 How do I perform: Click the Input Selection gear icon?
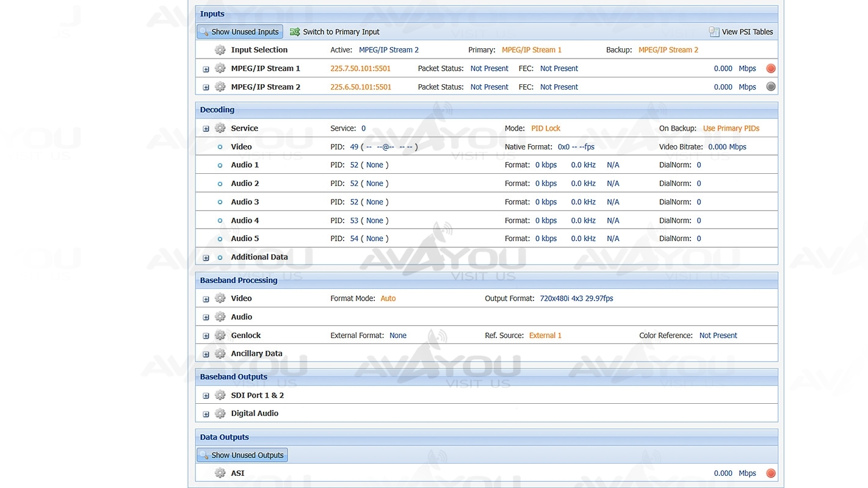coord(220,50)
